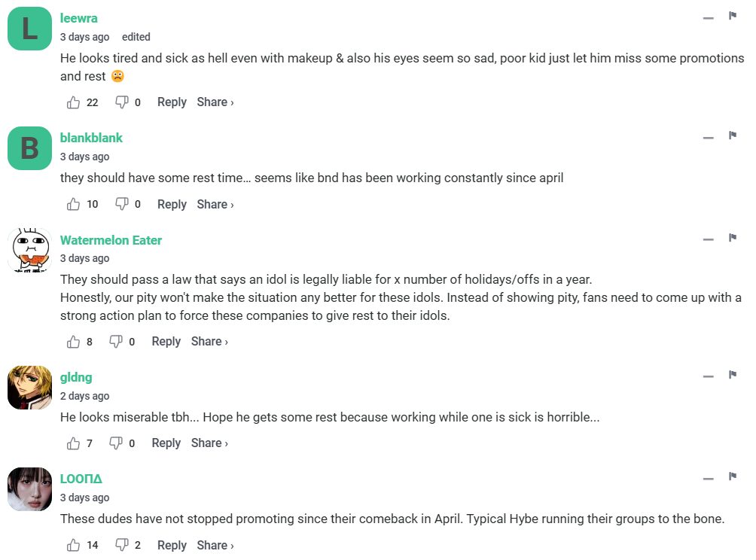
Task: Flag leewra's comment as inappropriate
Action: (x=732, y=16)
